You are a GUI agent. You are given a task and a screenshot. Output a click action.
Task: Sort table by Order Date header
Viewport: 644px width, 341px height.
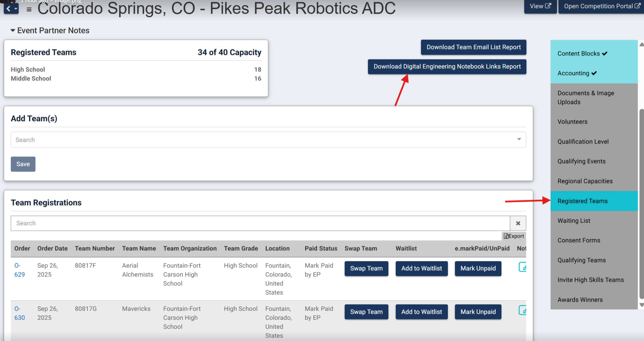pyautogui.click(x=52, y=248)
